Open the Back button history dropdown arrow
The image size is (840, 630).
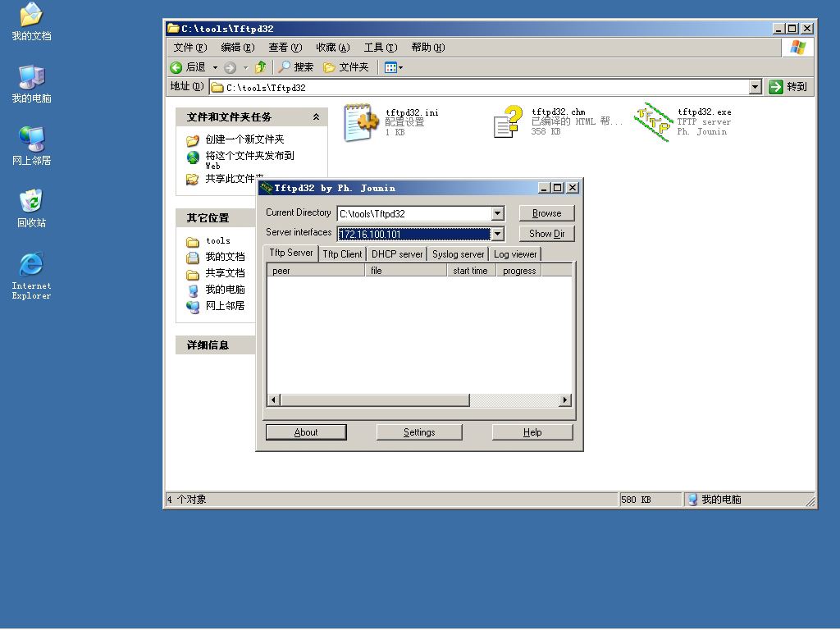tap(216, 67)
